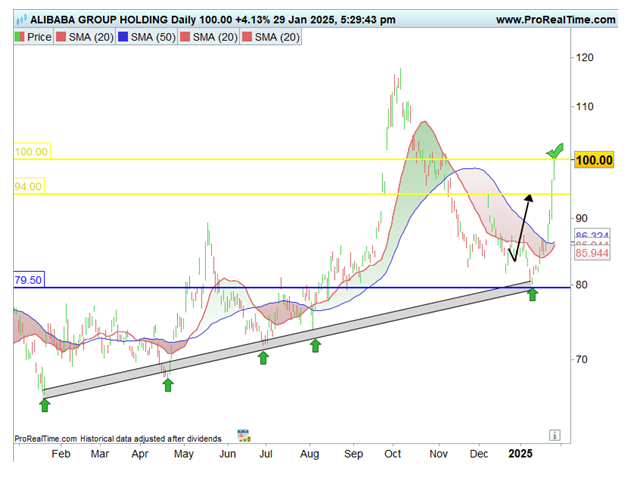This screenshot has height=478, width=629.
Task: Click the dividend calendar icon above the time axis
Action: point(243,435)
